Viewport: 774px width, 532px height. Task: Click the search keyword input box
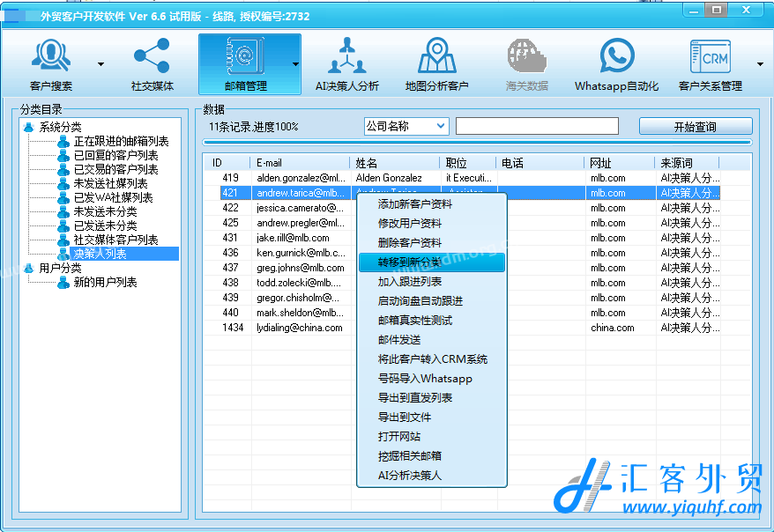coord(537,126)
